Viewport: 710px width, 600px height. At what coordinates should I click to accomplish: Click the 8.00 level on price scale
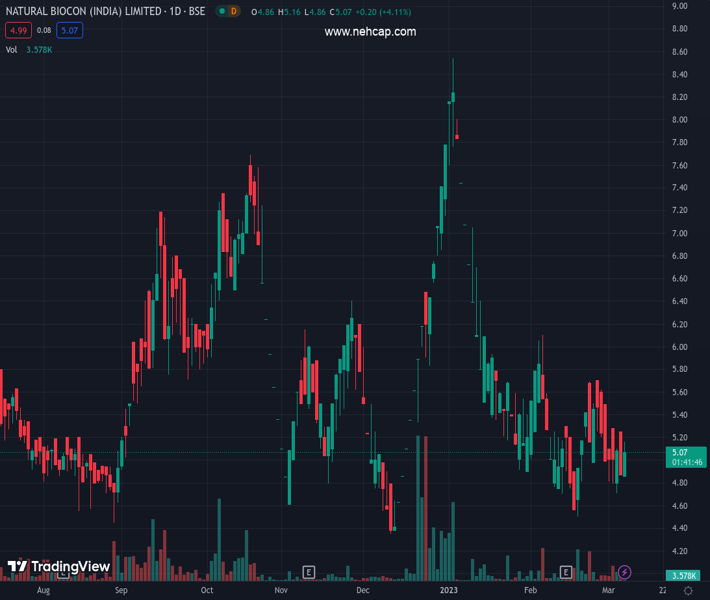click(x=679, y=120)
